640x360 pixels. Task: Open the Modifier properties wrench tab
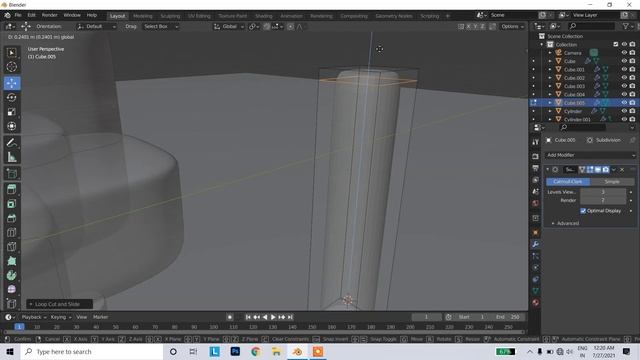point(536,244)
